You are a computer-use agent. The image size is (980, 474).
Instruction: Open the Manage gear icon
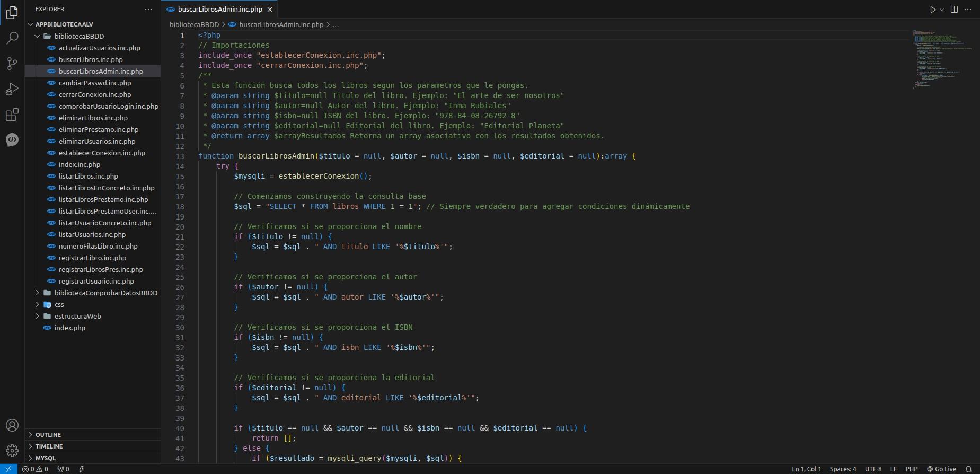click(x=12, y=451)
